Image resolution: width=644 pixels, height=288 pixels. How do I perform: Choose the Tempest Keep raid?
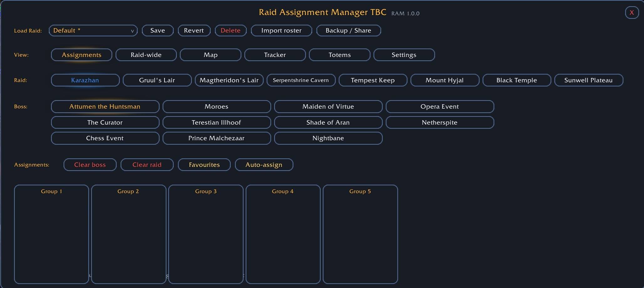373,80
